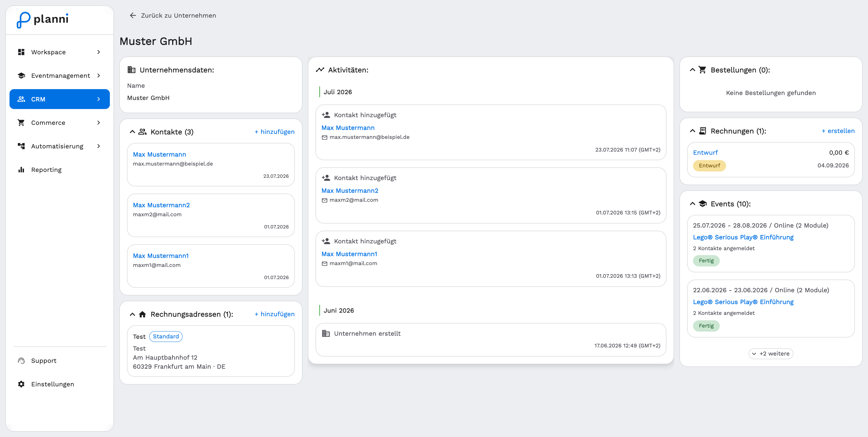Open the Eventmanagement menu
The image size is (868, 437).
pyautogui.click(x=60, y=76)
